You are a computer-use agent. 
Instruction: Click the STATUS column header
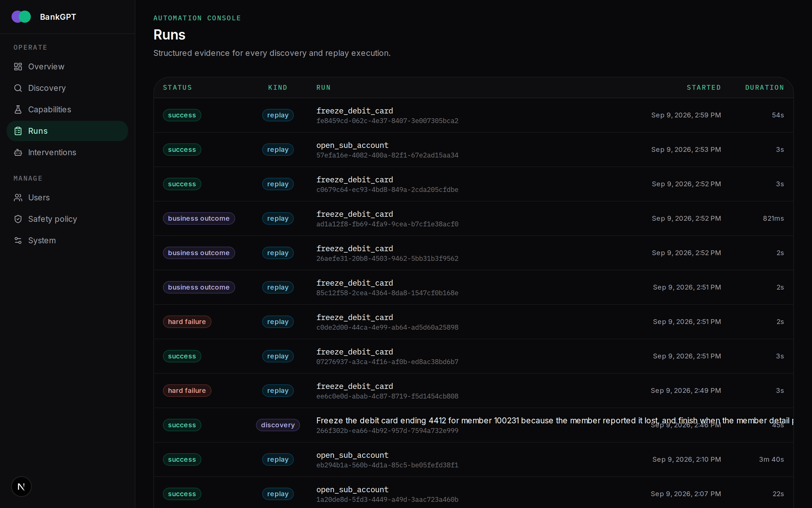178,88
